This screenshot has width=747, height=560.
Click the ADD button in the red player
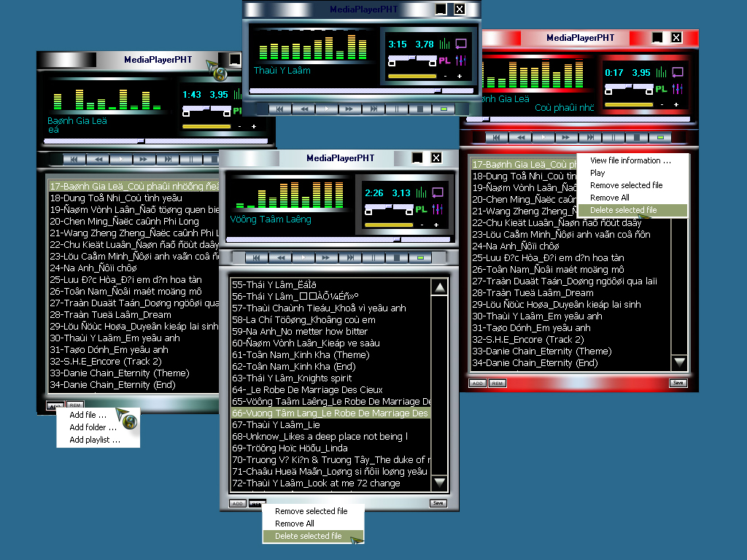coord(477,383)
